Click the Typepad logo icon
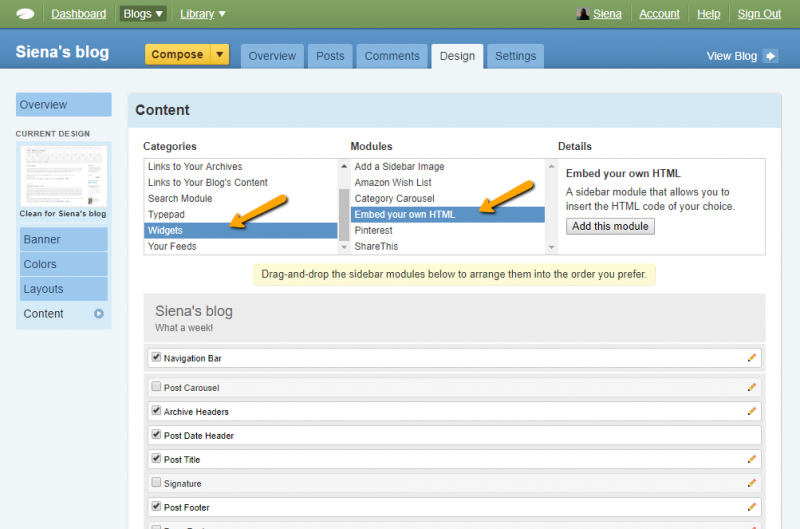Image resolution: width=800 pixels, height=529 pixels. pos(26,14)
